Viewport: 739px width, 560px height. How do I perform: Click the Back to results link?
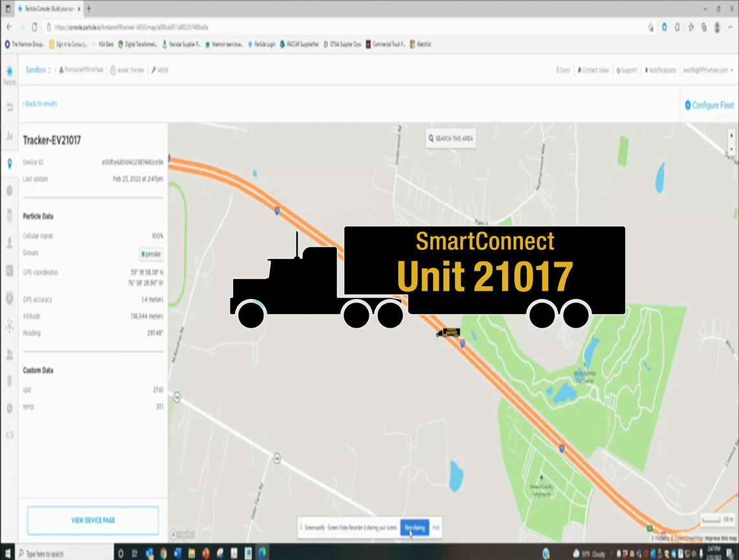pos(40,104)
